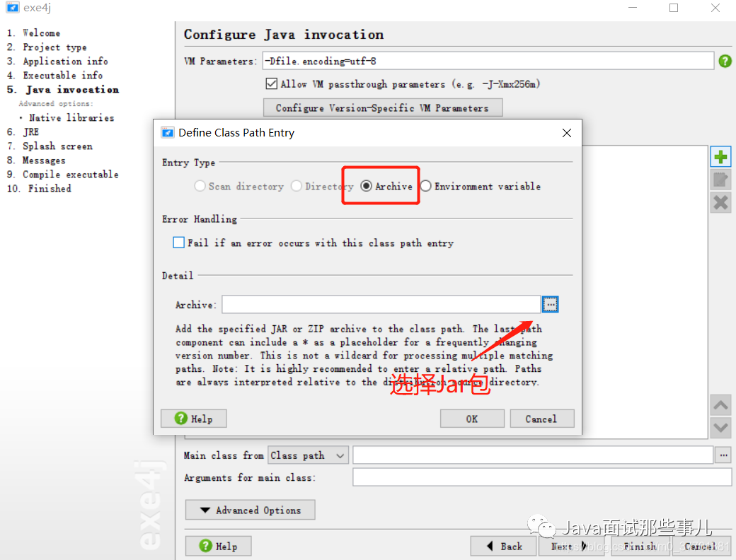Click exe4j app icon in title bar
This screenshot has width=736, height=560.
tap(12, 8)
